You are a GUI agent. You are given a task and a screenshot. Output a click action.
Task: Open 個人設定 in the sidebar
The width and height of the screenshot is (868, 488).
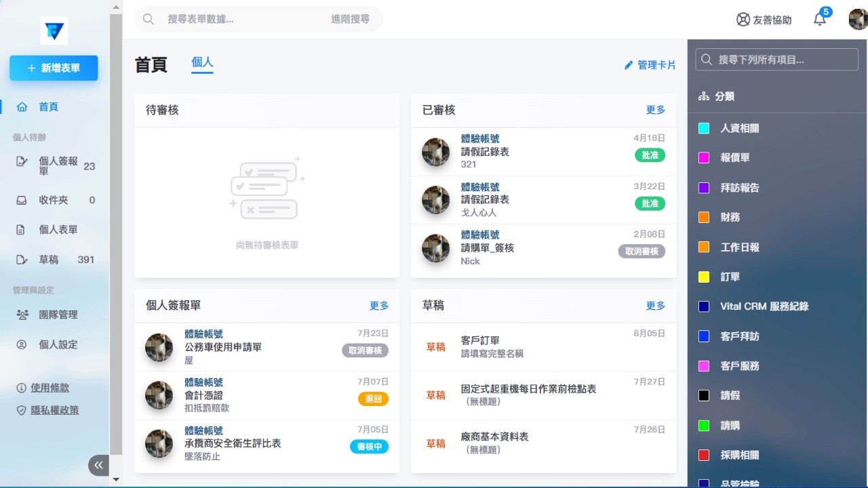(x=54, y=344)
